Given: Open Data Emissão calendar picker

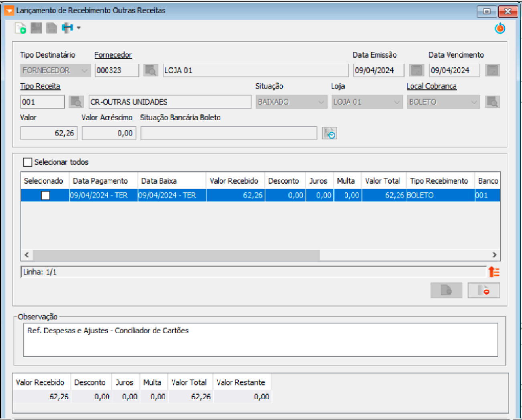Looking at the screenshot, I should [417, 71].
